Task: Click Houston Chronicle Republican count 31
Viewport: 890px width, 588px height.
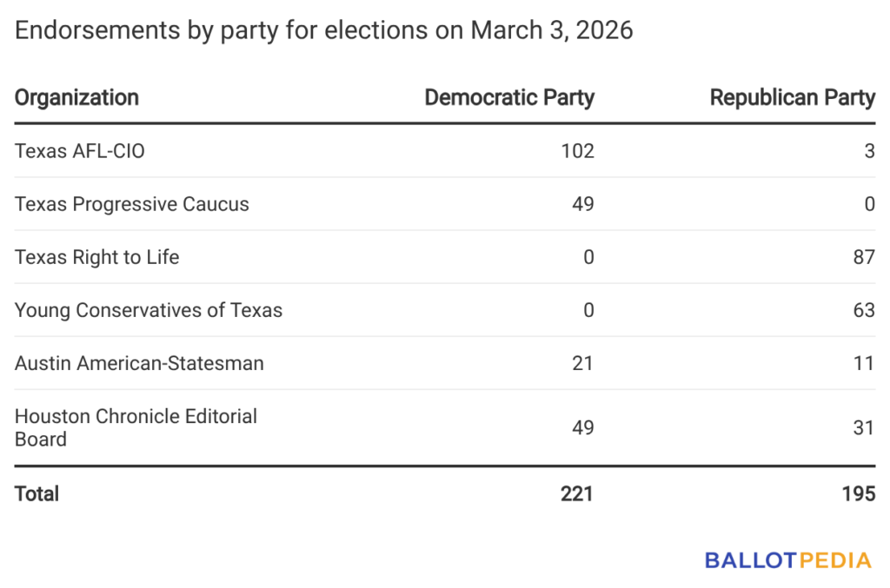Action: pos(863,426)
